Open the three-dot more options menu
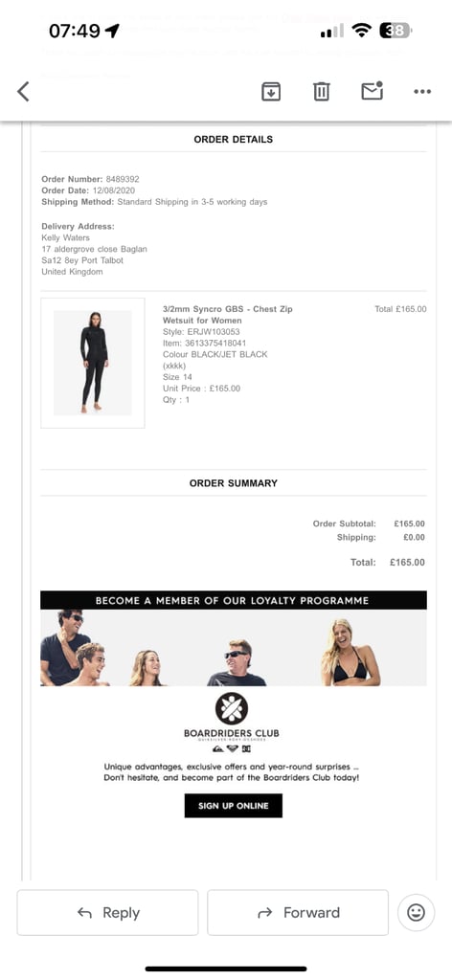The height and width of the screenshot is (980, 452). click(422, 92)
